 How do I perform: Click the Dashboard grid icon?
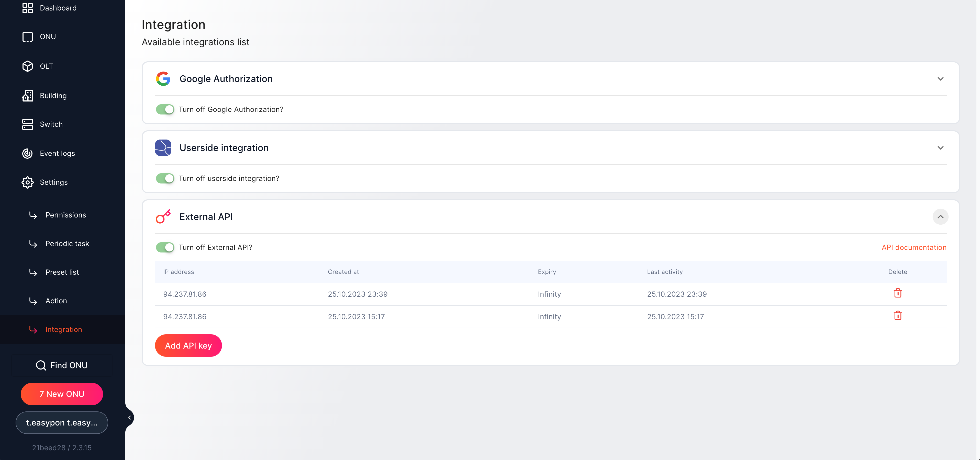pyautogui.click(x=27, y=8)
